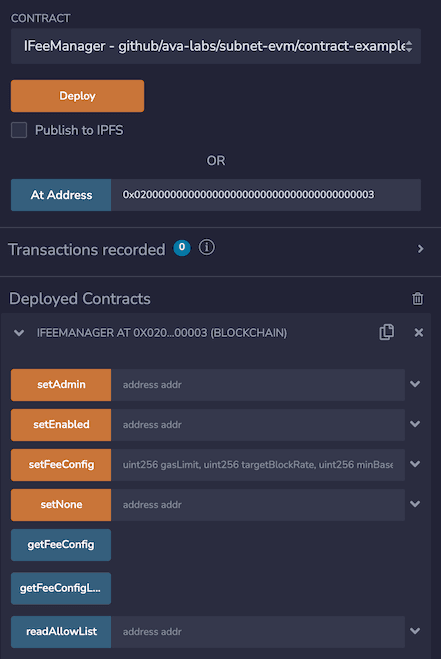Viewport: 441px width, 659px height.
Task: Click the orange Deploy button
Action: pos(77,96)
